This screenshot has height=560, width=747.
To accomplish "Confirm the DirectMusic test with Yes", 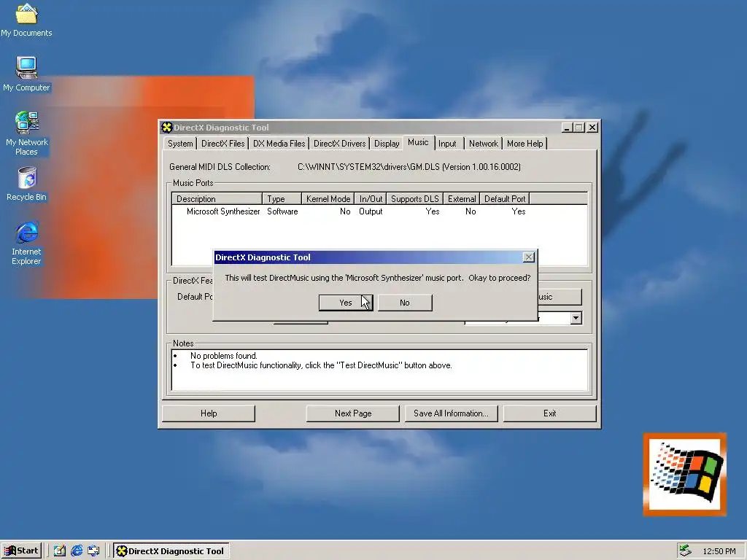I will pyautogui.click(x=346, y=303).
